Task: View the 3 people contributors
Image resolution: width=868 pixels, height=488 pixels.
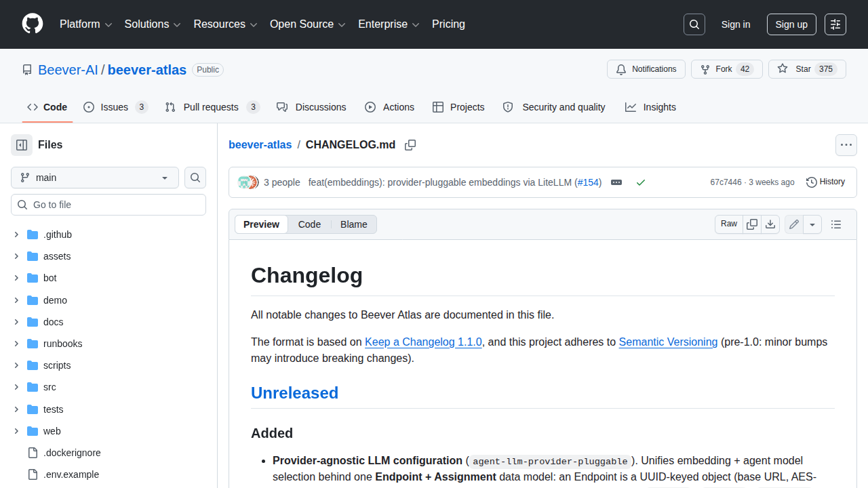Action: [282, 182]
